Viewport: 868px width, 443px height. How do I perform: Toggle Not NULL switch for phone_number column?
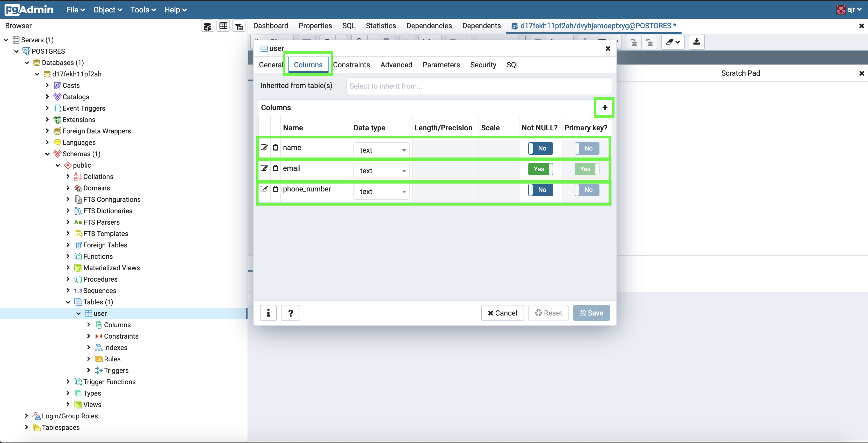540,190
